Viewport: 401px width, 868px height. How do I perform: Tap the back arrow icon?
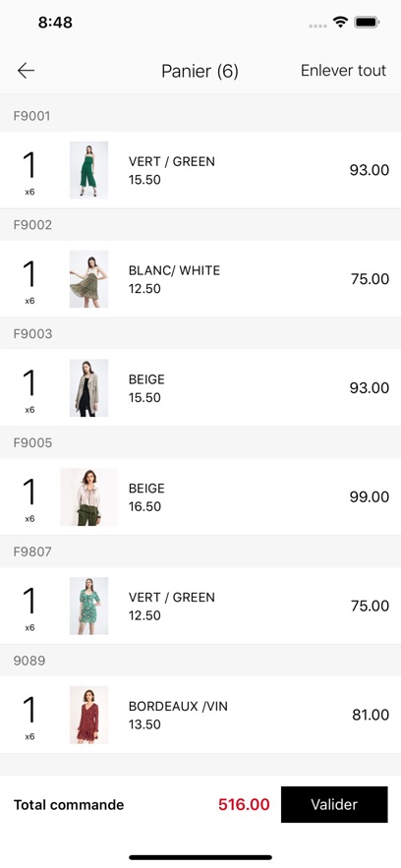pos(26,71)
